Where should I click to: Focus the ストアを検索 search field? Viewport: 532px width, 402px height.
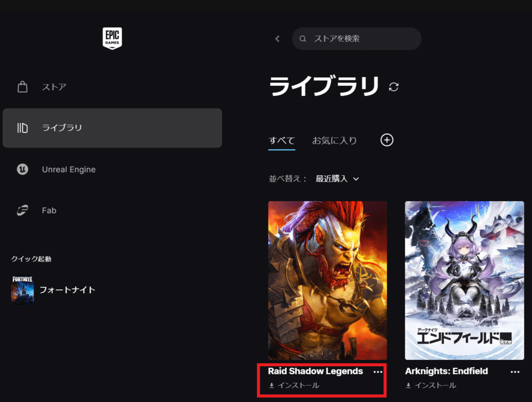[x=356, y=39]
